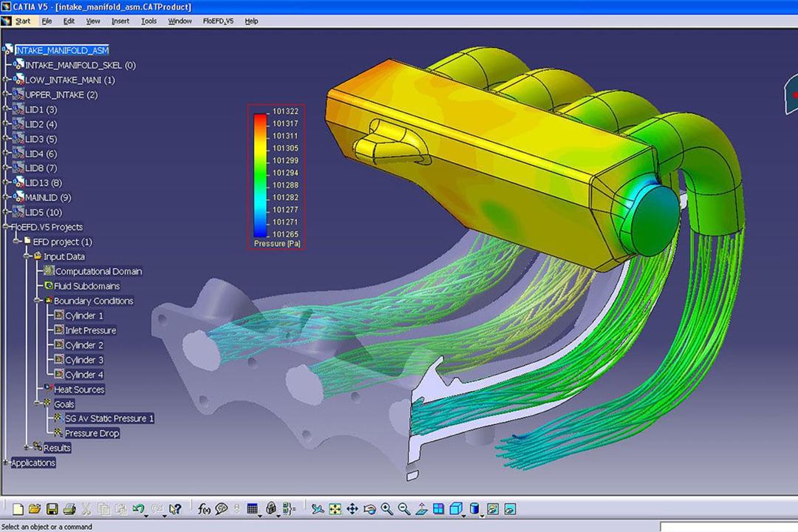Create a new document with New icon
798x532 pixels.
click(18, 508)
